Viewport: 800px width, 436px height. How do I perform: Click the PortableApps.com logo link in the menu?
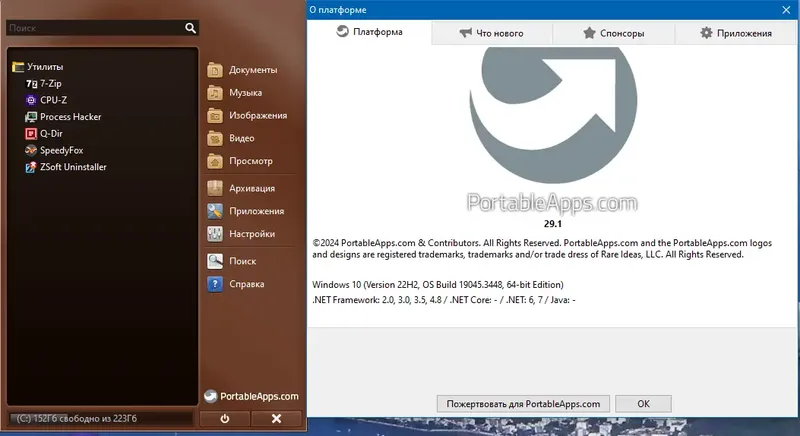[251, 396]
